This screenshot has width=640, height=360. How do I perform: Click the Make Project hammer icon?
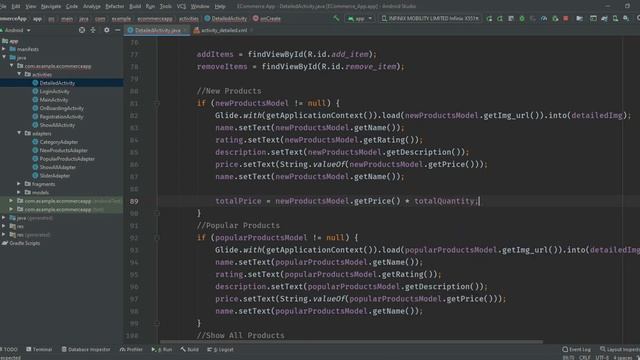pyautogui.click(x=336, y=18)
